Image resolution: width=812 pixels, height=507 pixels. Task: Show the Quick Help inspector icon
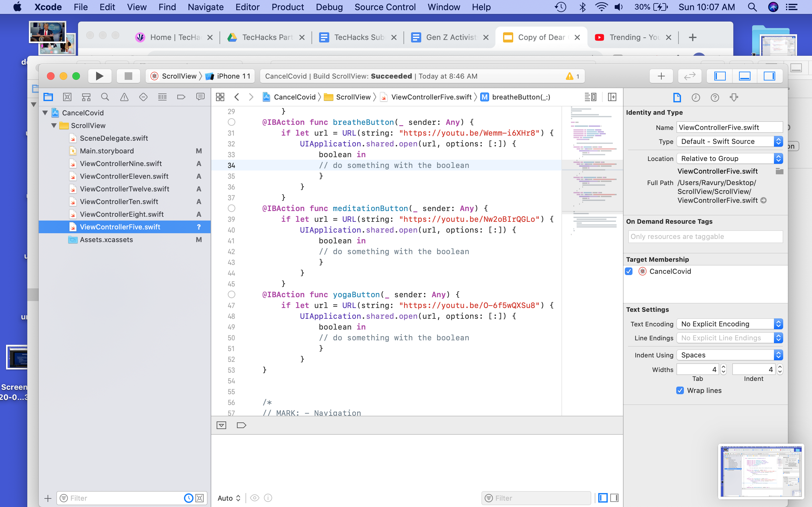coord(715,98)
